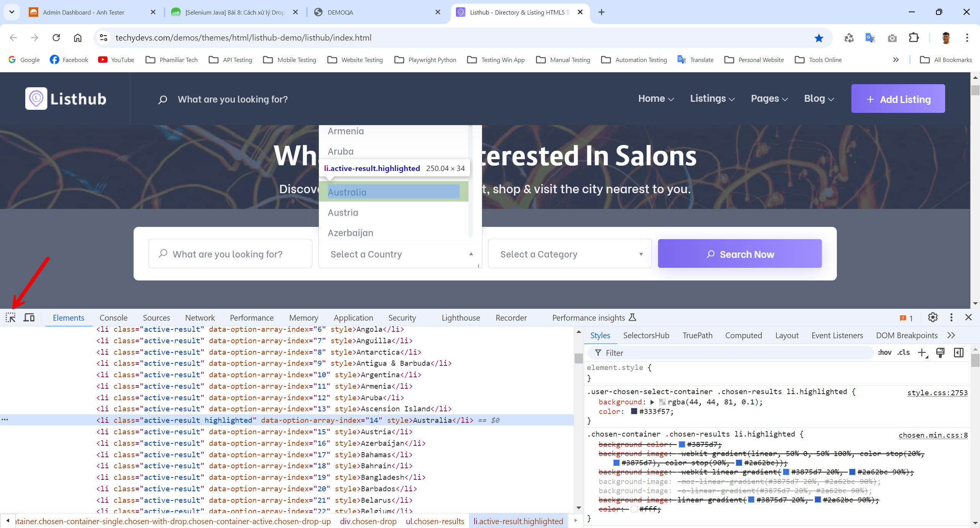
Task: Expand the background property triangle
Action: (652, 402)
